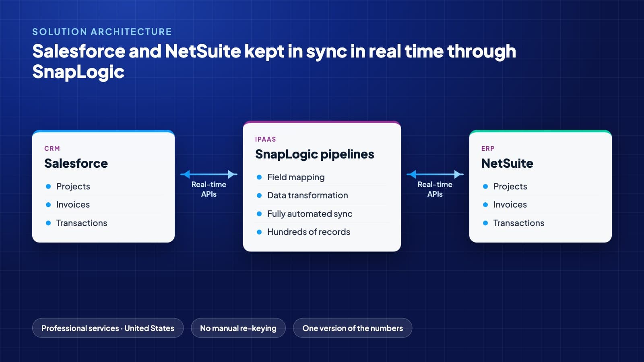Select the NetSuite card heading
This screenshot has width=644, height=362.
pyautogui.click(x=507, y=163)
